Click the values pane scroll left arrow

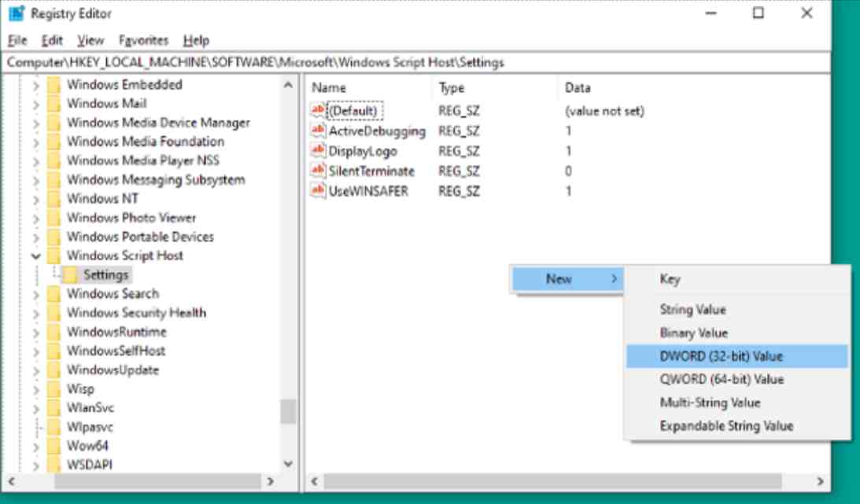315,481
